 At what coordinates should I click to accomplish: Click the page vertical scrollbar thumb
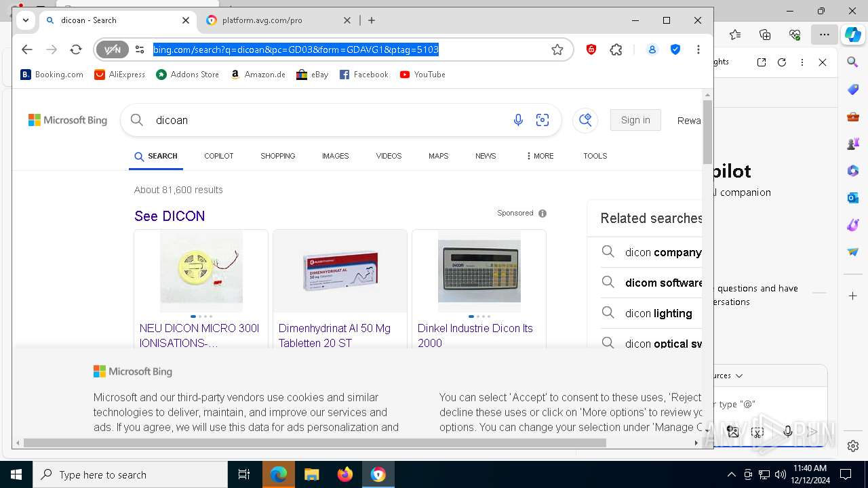point(708,131)
